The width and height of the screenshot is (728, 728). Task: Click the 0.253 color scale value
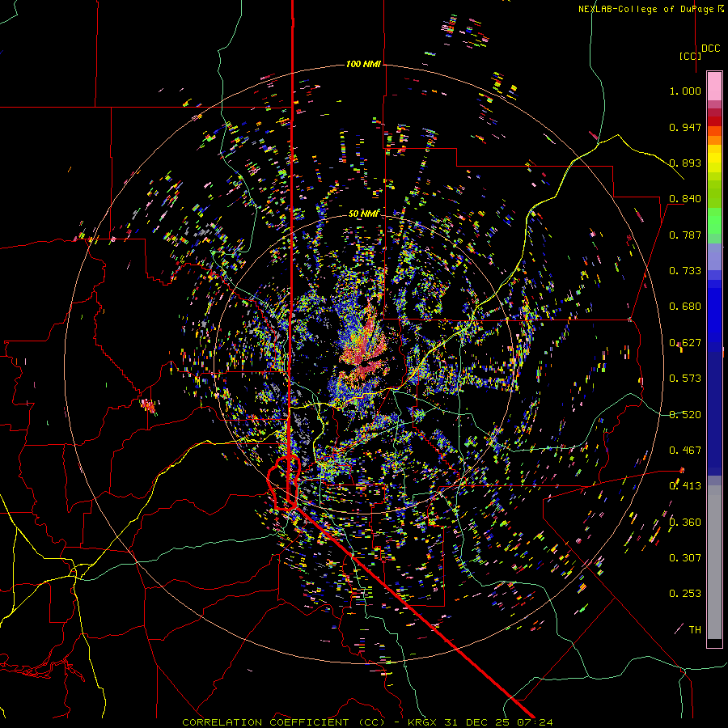click(x=685, y=594)
